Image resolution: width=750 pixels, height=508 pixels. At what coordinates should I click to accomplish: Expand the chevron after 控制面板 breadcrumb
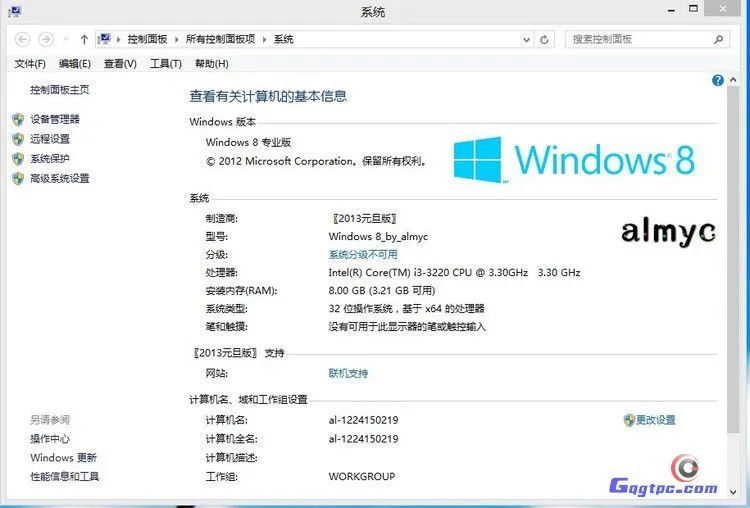[176, 39]
